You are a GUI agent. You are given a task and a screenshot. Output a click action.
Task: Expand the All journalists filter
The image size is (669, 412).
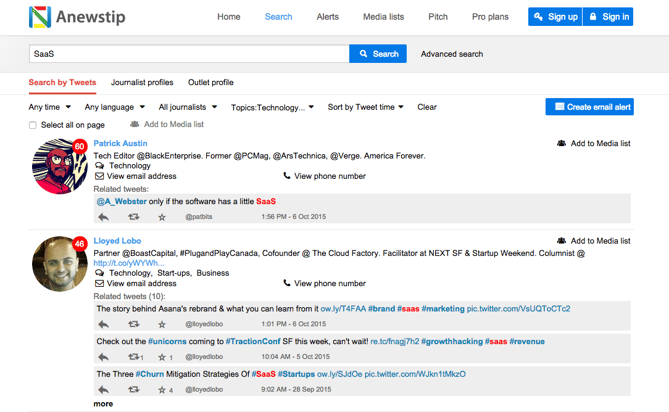point(188,107)
